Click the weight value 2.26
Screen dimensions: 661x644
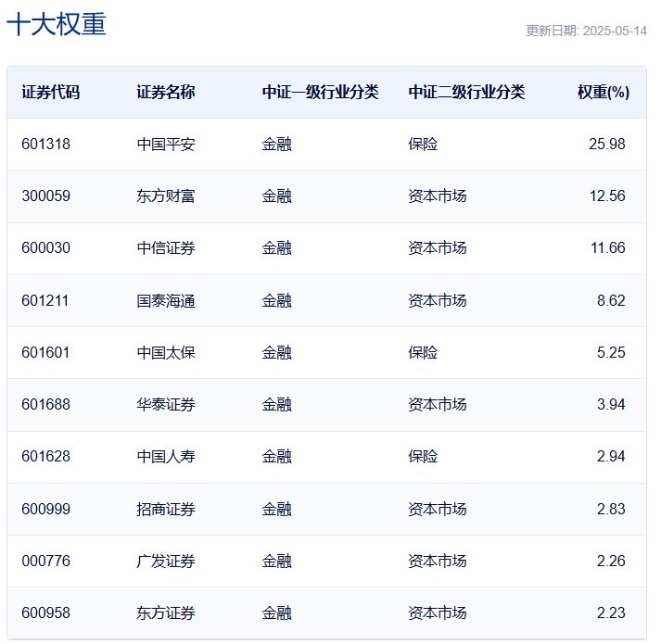(x=611, y=561)
